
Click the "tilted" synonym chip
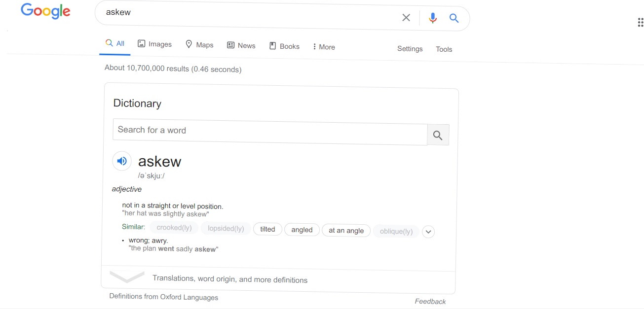coord(267,229)
